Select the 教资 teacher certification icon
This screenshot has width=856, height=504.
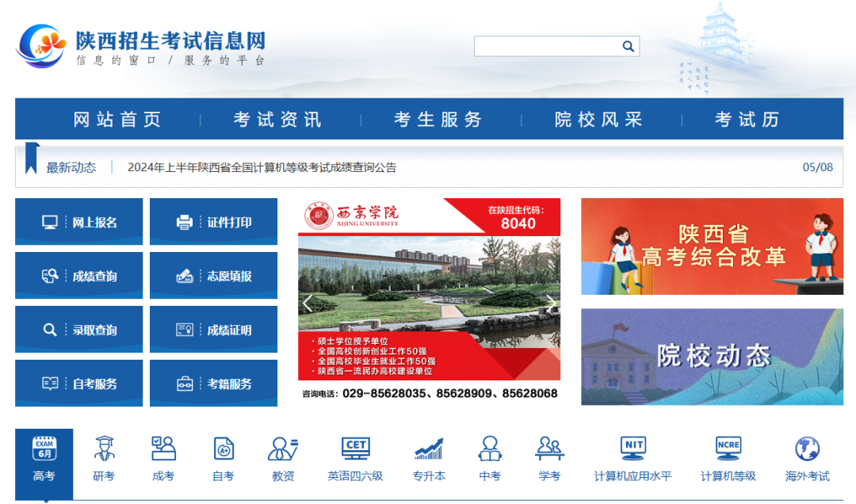pyautogui.click(x=282, y=456)
